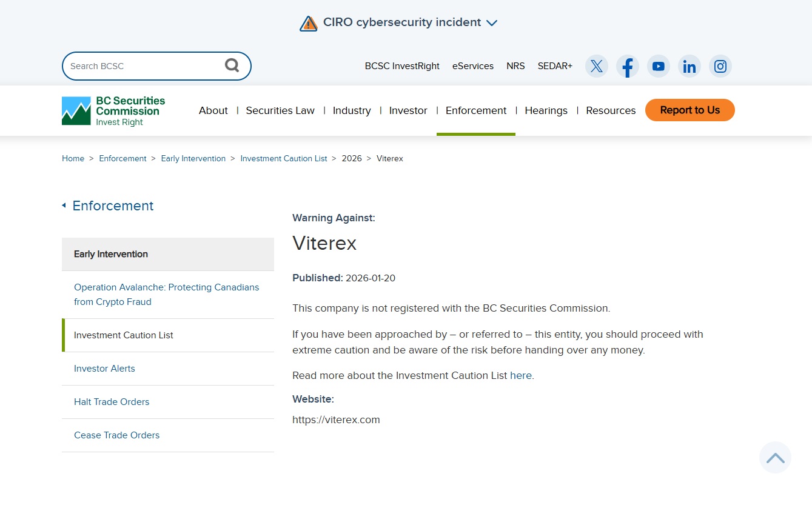Open the Securities Law section
Screen dimensions: 812x522
click(280, 110)
